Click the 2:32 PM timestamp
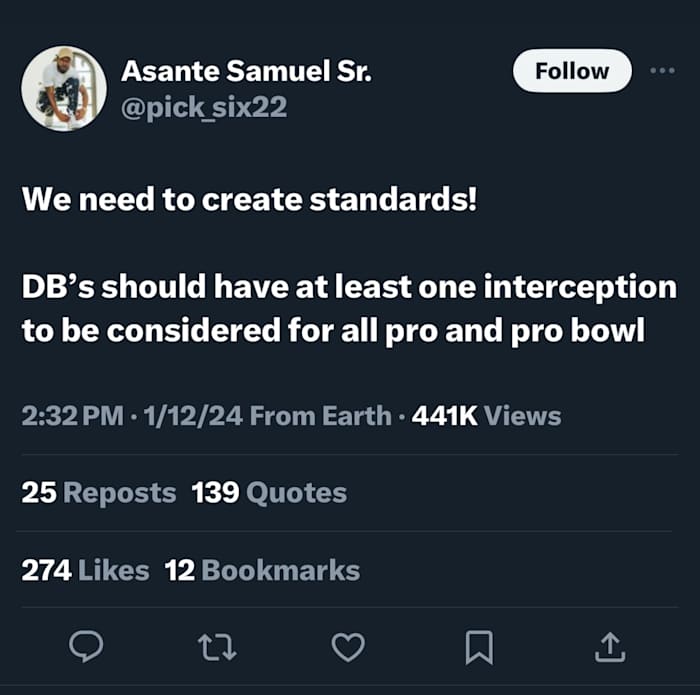Viewport: 700px width, 695px height. (x=71, y=416)
